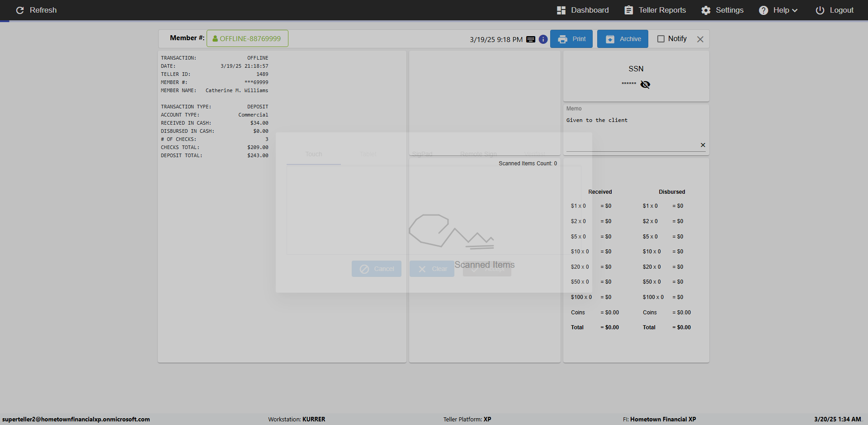Click the member number OFFLINE-88769999 button

tap(247, 38)
